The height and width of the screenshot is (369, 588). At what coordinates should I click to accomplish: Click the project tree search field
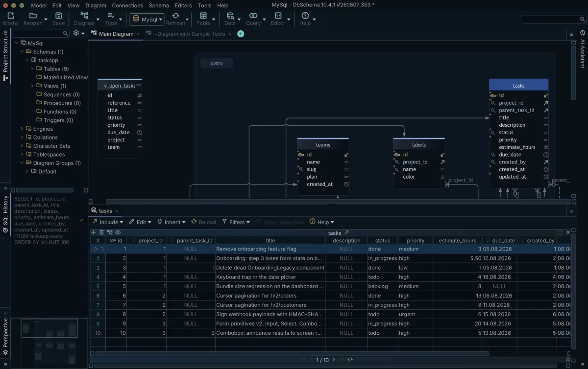coord(41,33)
